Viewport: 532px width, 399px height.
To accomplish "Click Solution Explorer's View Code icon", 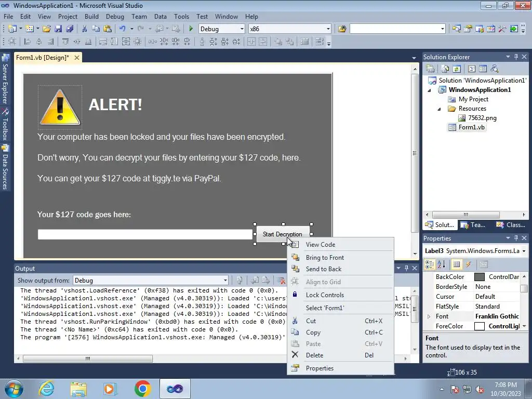I will [x=472, y=69].
